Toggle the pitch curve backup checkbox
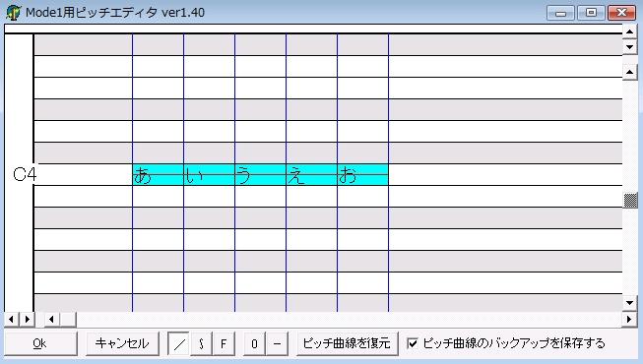The height and width of the screenshot is (364, 643). tap(413, 343)
